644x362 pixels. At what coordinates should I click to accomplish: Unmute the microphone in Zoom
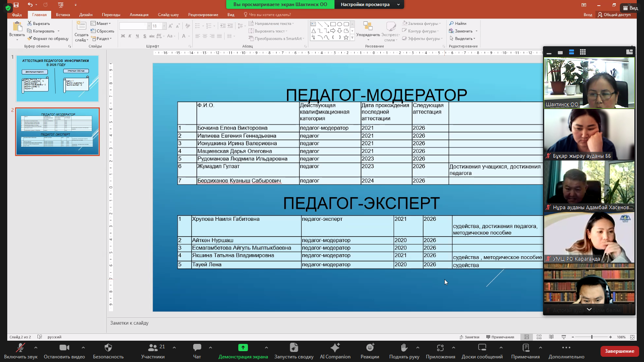20,348
